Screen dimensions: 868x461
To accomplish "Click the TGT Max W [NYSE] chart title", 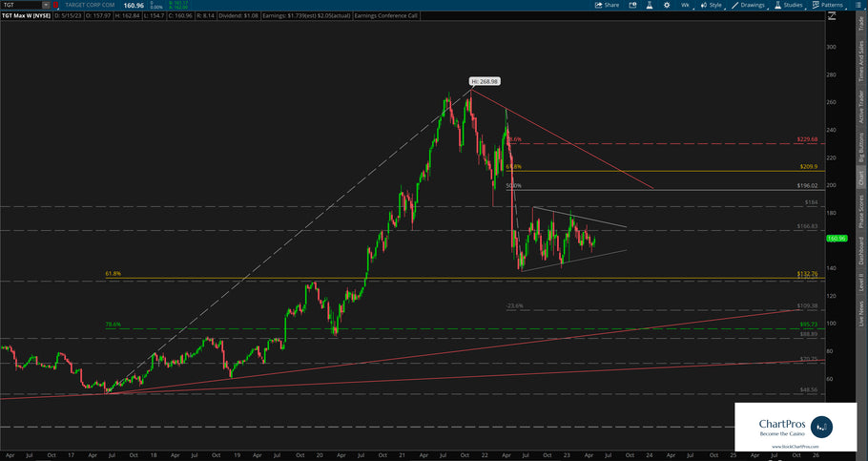I will pos(26,15).
